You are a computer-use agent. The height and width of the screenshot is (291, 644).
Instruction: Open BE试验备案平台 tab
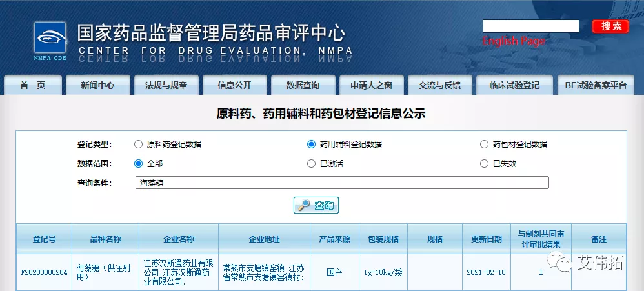[595, 85]
